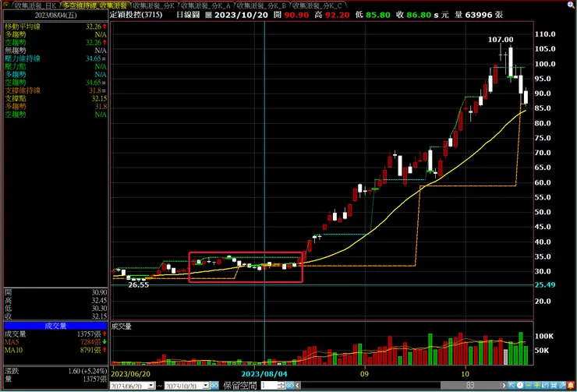
Task: Switch to the 收集派發_分K_C tab
Action: click(317, 5)
